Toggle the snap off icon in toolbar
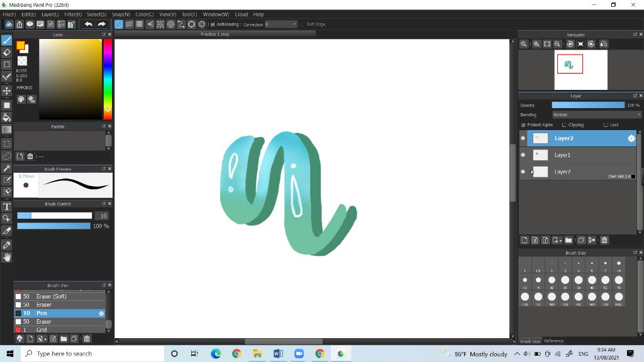 click(x=118, y=25)
